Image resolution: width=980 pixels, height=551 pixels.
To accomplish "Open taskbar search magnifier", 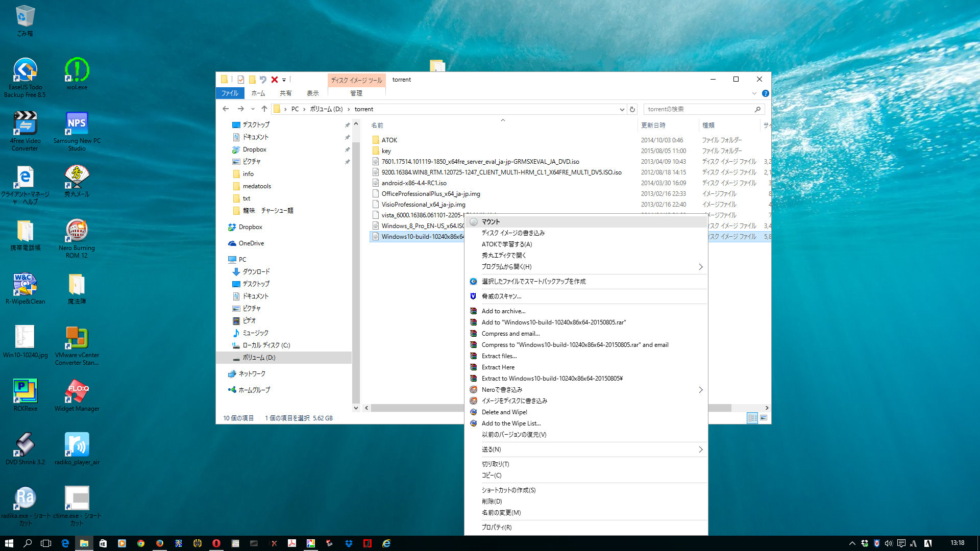I will coord(28,543).
